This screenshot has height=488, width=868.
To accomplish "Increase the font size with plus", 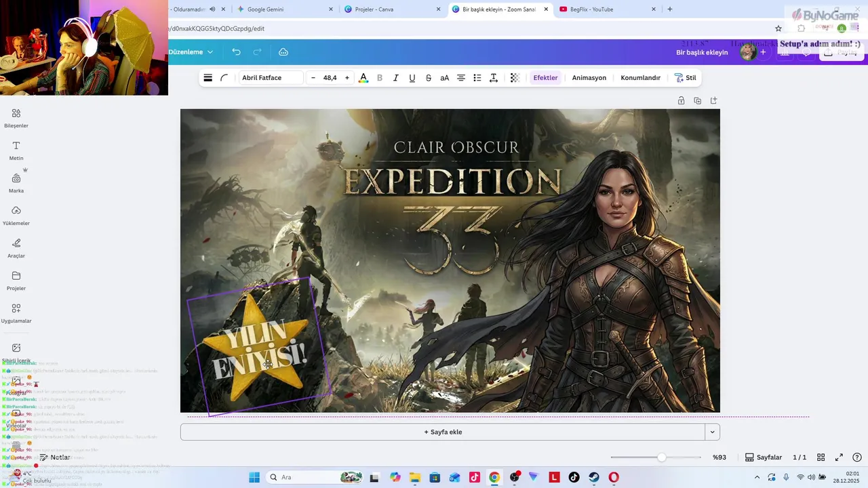I will tap(347, 78).
